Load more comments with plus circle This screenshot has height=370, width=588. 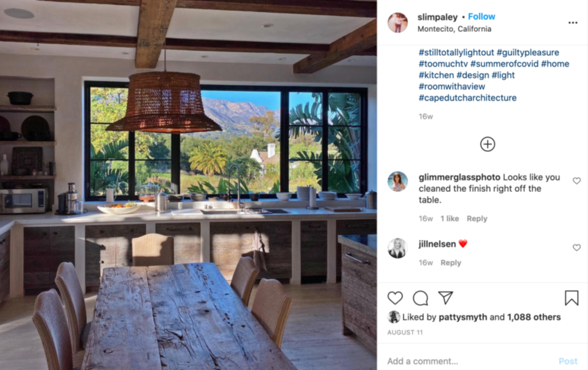[x=488, y=144]
